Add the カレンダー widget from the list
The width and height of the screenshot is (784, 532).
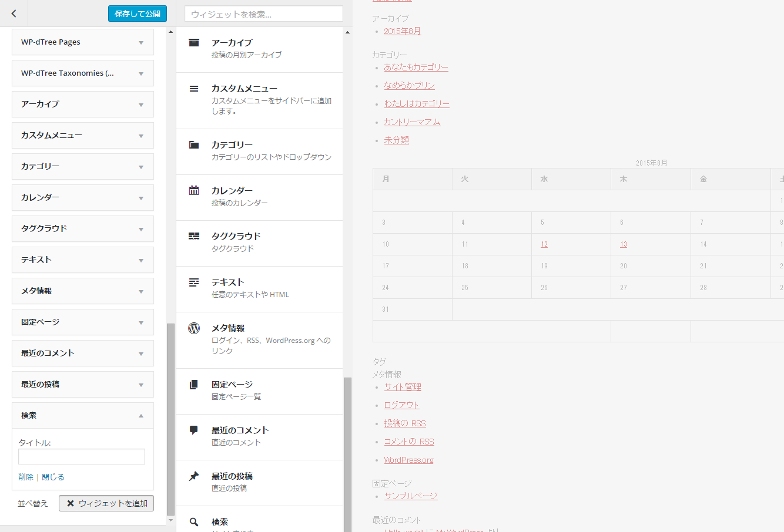pos(259,198)
